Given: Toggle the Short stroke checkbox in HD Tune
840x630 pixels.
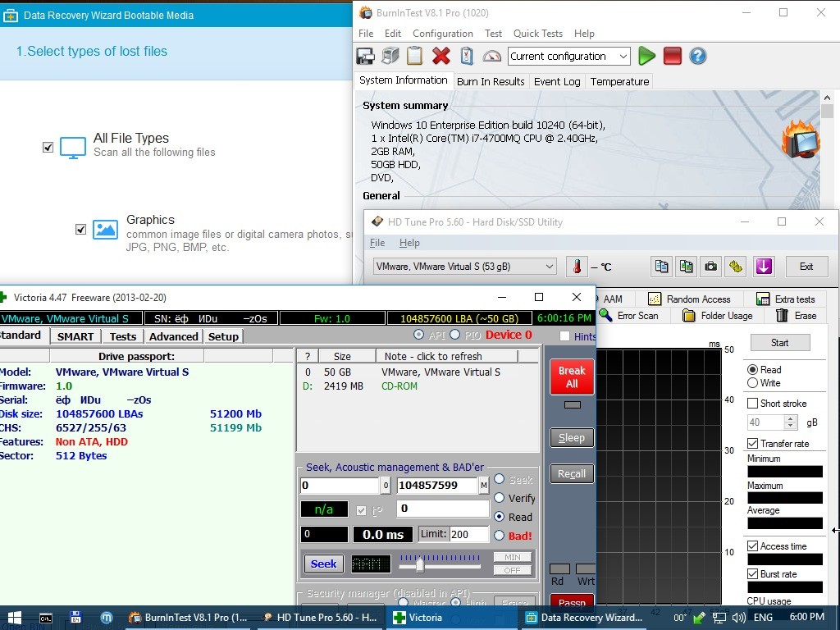Looking at the screenshot, I should [x=753, y=403].
